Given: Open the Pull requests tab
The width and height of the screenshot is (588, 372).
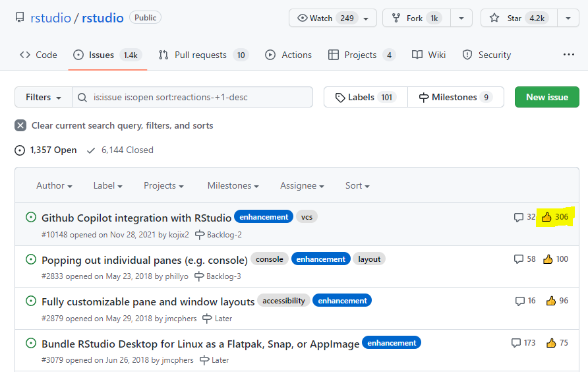Looking at the screenshot, I should pos(204,55).
